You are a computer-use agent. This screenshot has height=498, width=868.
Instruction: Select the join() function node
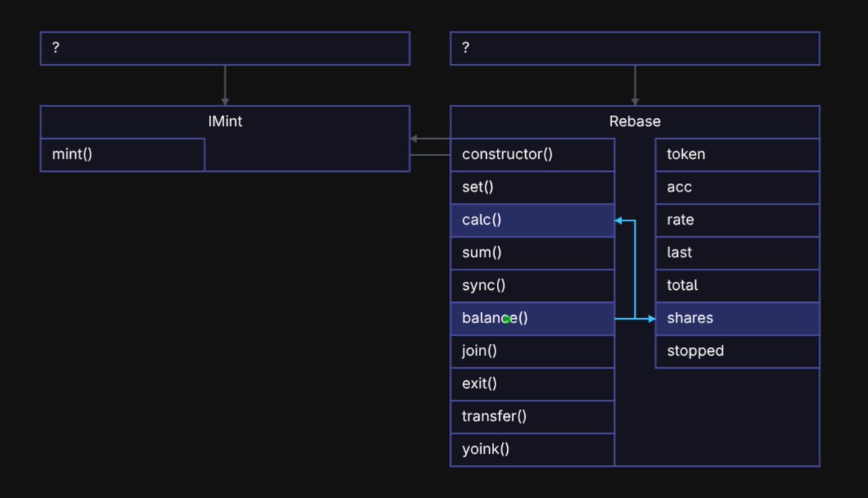tap(532, 351)
